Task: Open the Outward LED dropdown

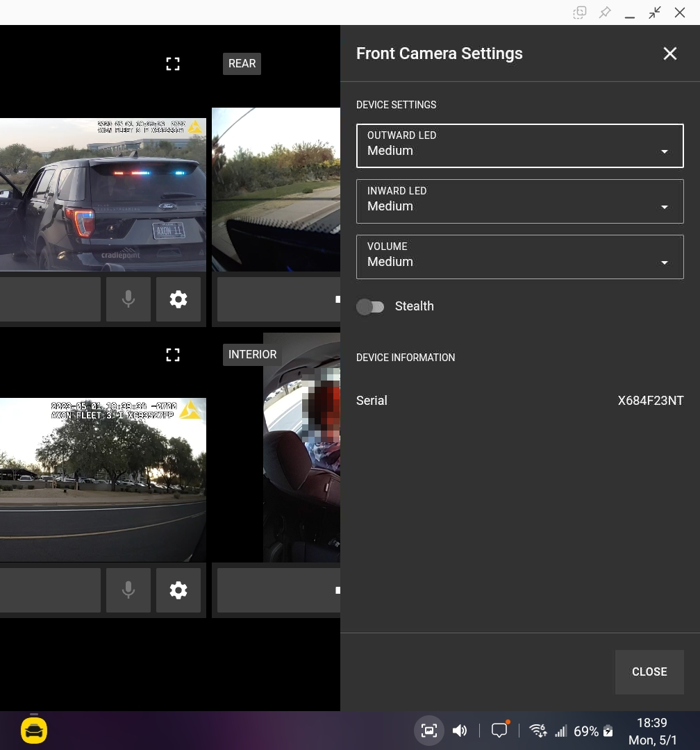Action: tap(519, 146)
